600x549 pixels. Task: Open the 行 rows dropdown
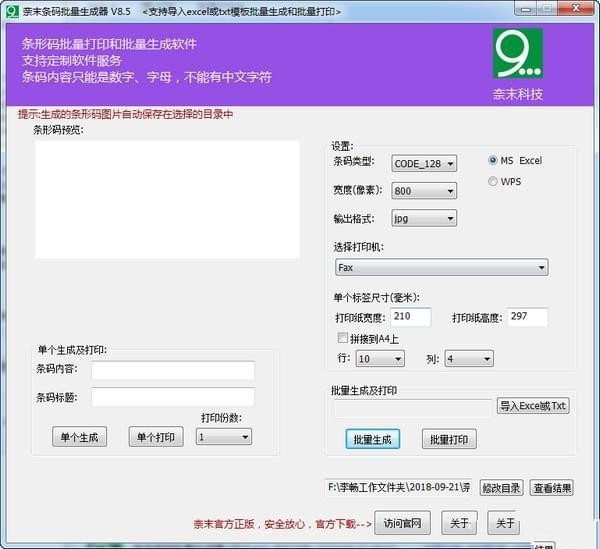pos(379,359)
